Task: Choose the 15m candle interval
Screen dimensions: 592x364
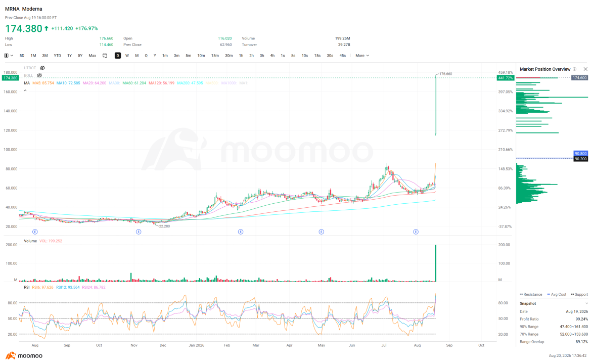Action: [x=215, y=56]
